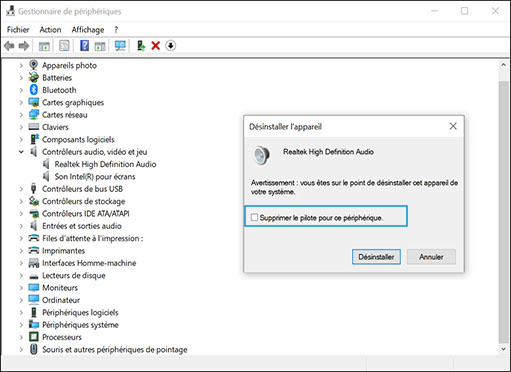Select 'Contrôleurs IDE ATA/ATAPI' row text
The image size is (511, 372).
click(x=86, y=213)
